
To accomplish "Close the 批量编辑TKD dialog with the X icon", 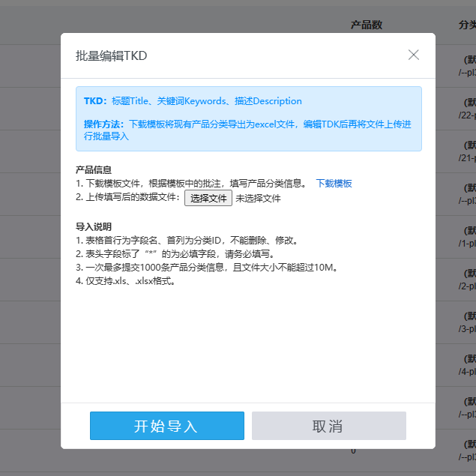I will pyautogui.click(x=413, y=55).
